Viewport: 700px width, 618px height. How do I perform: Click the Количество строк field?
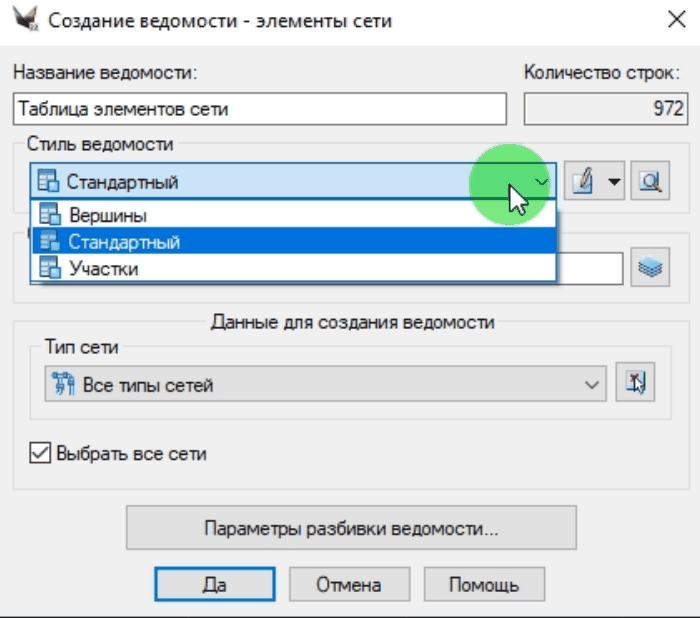[606, 109]
